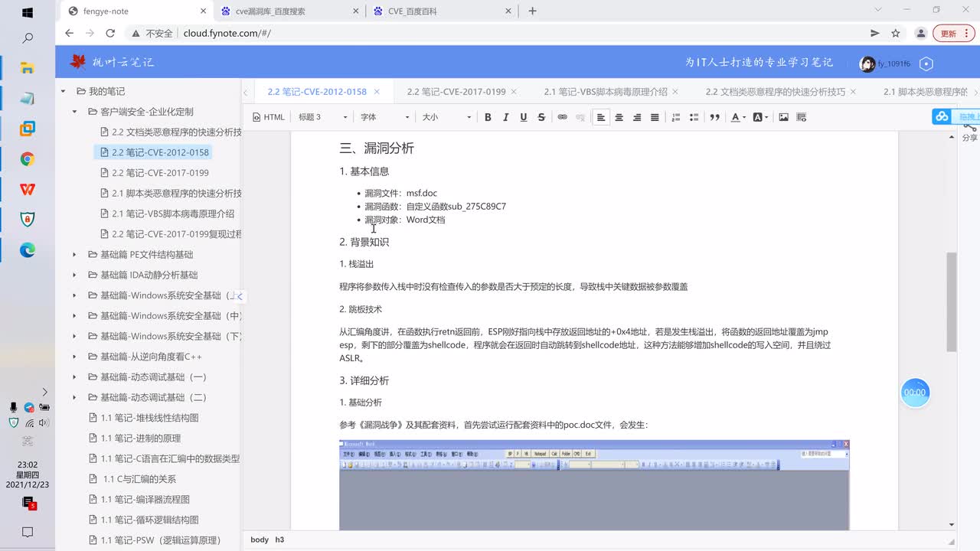Go back to the previous page

tap(70, 34)
